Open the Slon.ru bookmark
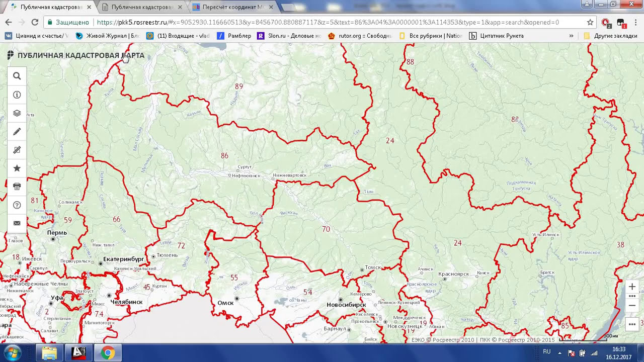The height and width of the screenshot is (362, 644). point(289,36)
